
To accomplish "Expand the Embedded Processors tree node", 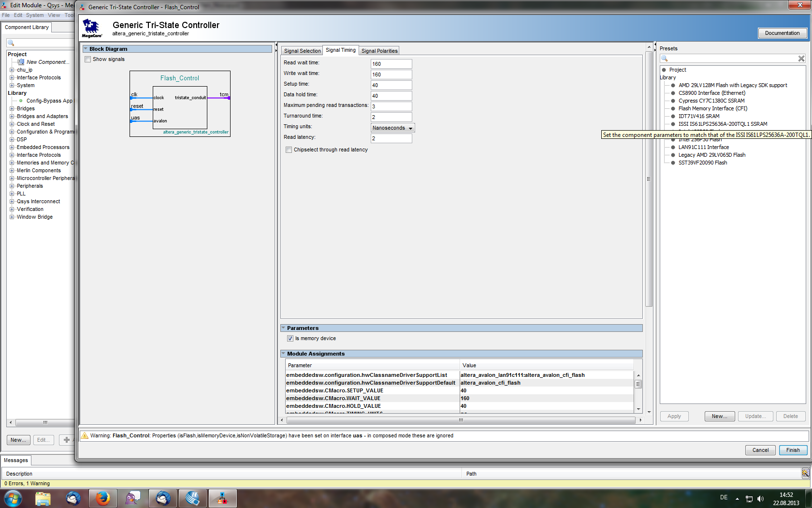I will coord(12,147).
